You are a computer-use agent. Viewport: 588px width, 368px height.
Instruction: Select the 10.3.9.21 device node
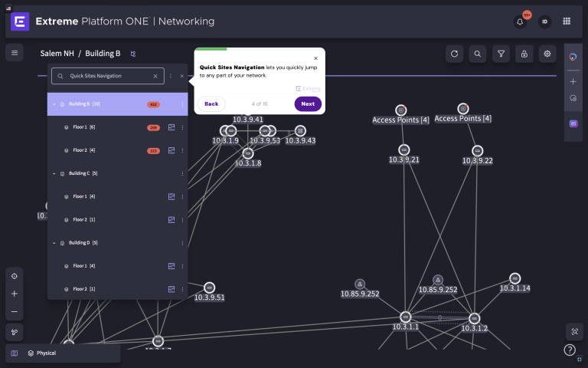[x=404, y=149]
